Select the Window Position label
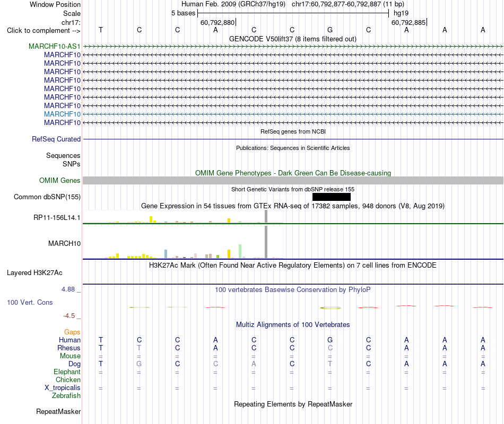This screenshot has height=424, width=504. pos(55,4)
